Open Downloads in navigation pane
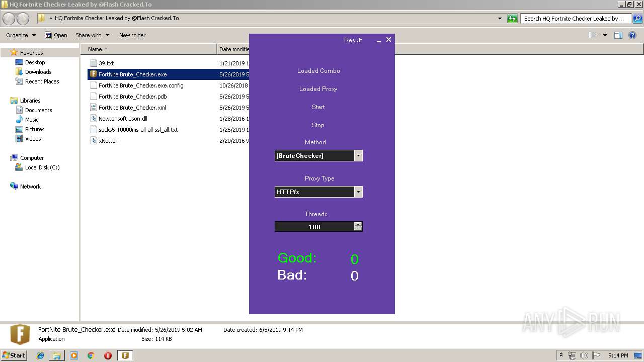The width and height of the screenshot is (644, 362). pos(38,72)
